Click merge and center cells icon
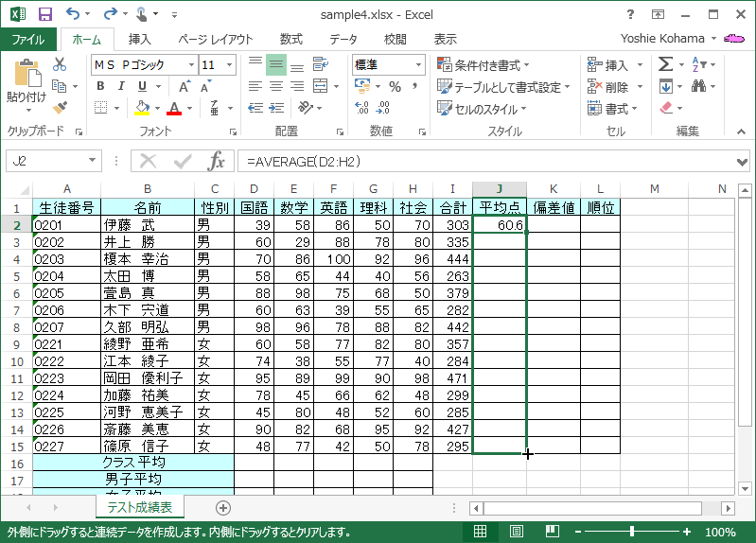 coord(320,86)
